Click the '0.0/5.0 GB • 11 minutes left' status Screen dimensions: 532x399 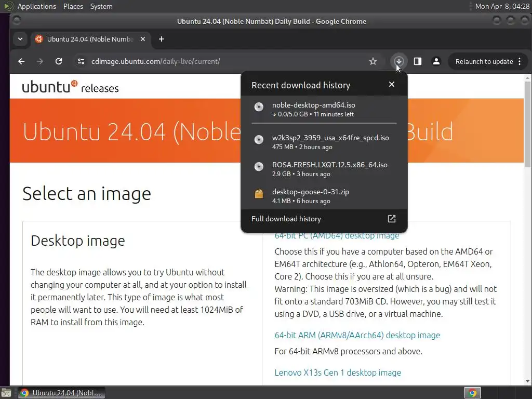coord(313,114)
